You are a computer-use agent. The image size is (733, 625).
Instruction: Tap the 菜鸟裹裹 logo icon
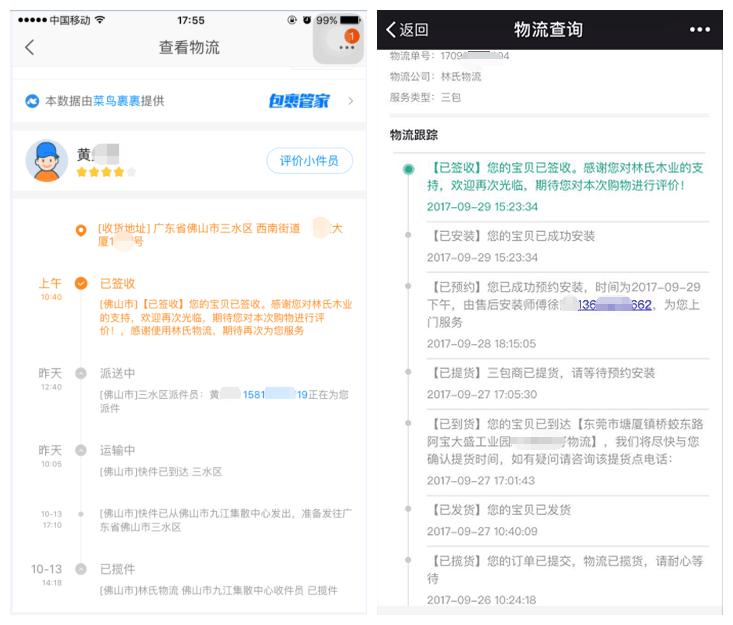32,101
